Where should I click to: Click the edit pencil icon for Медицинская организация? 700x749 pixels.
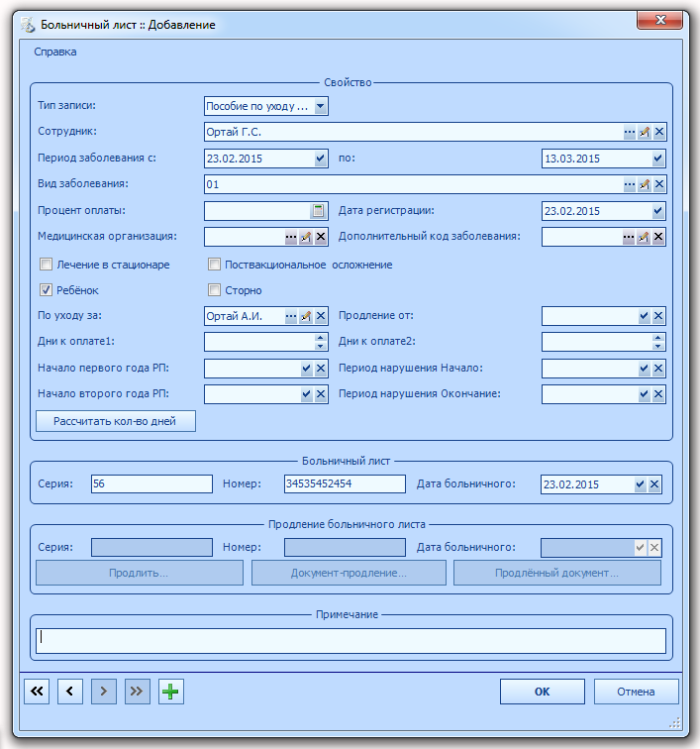pos(306,237)
